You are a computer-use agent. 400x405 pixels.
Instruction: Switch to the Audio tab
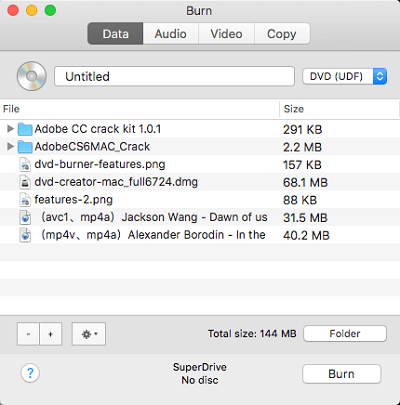(171, 34)
